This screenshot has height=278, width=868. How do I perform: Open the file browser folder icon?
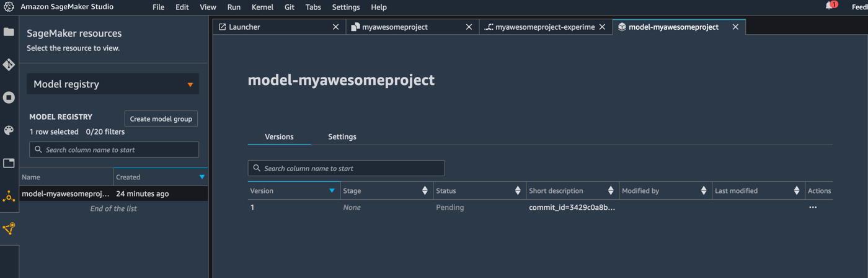point(9,32)
